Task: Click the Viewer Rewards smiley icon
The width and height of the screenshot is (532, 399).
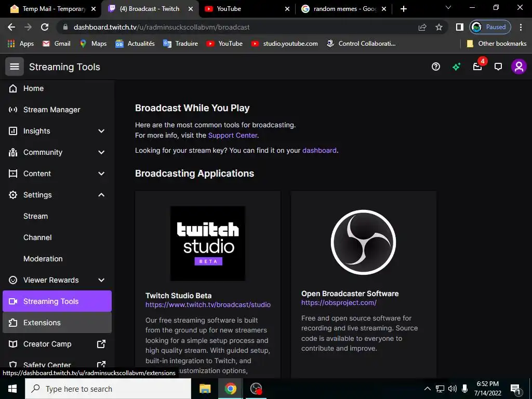Action: (x=13, y=280)
